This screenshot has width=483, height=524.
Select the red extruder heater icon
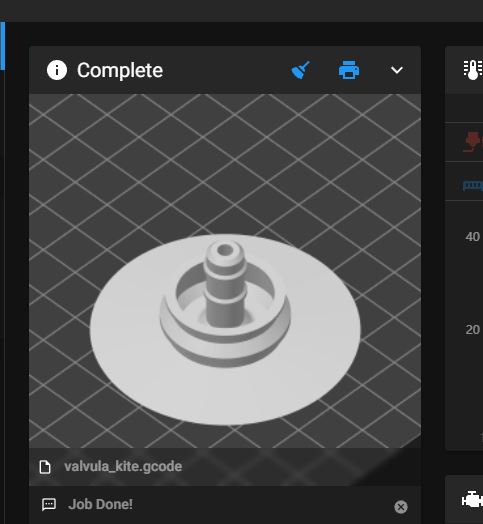tap(473, 142)
